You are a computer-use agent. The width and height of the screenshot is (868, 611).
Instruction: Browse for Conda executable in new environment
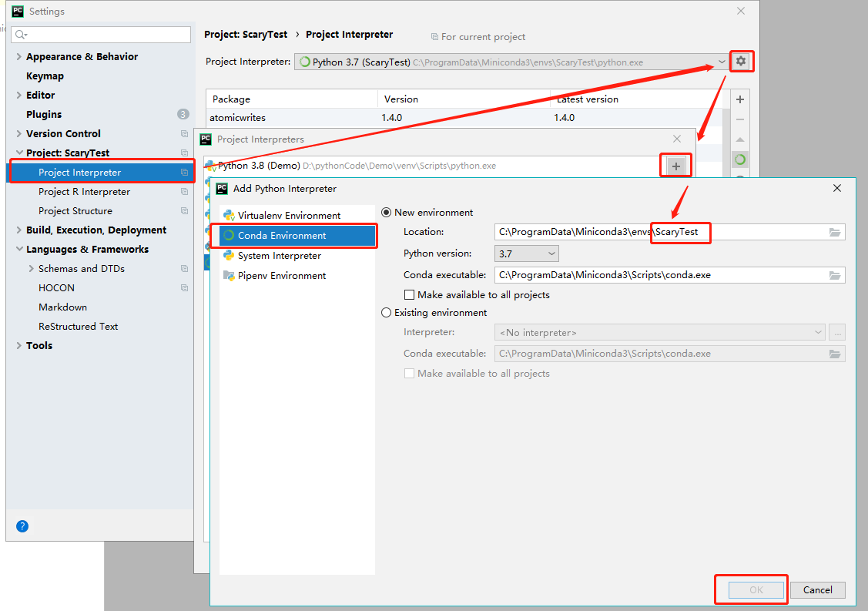[x=835, y=275]
